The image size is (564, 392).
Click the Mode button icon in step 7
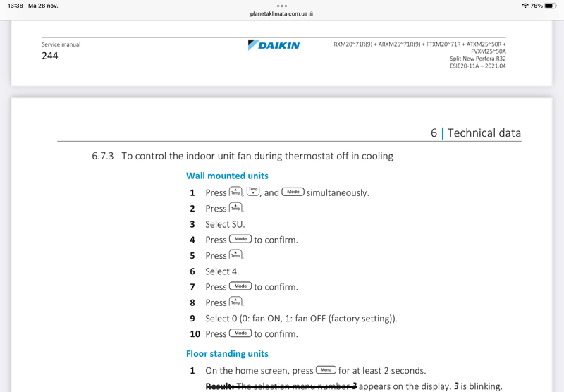click(240, 286)
